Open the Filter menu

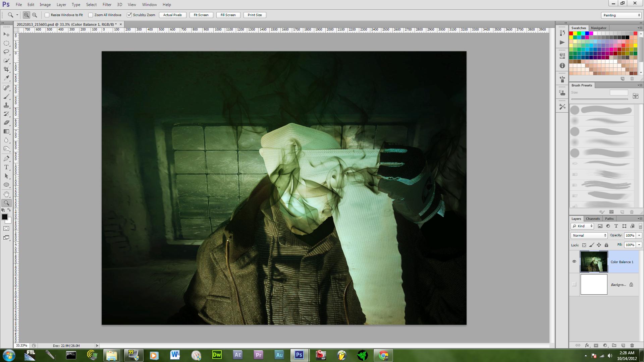point(107,5)
